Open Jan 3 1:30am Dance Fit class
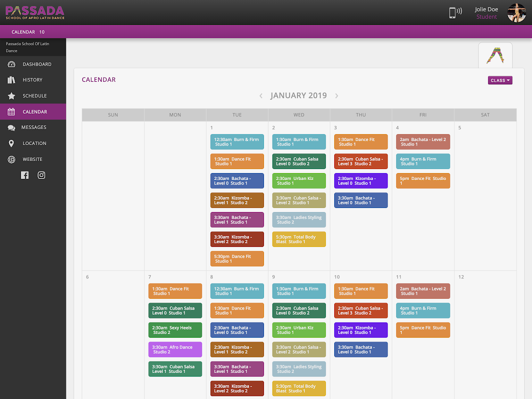The image size is (532, 399). [361, 142]
